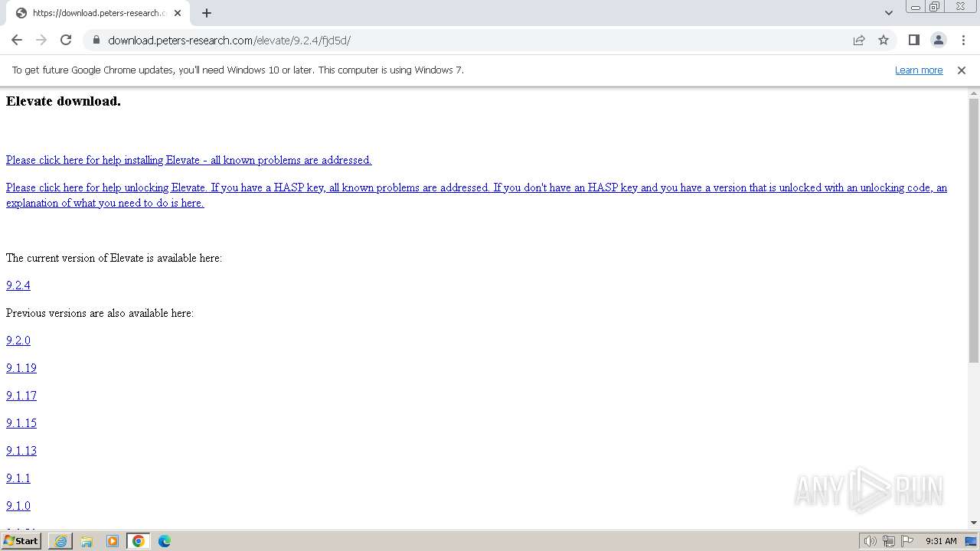Launch Internet Explorer from taskbar
The image size is (980, 551).
click(60, 541)
